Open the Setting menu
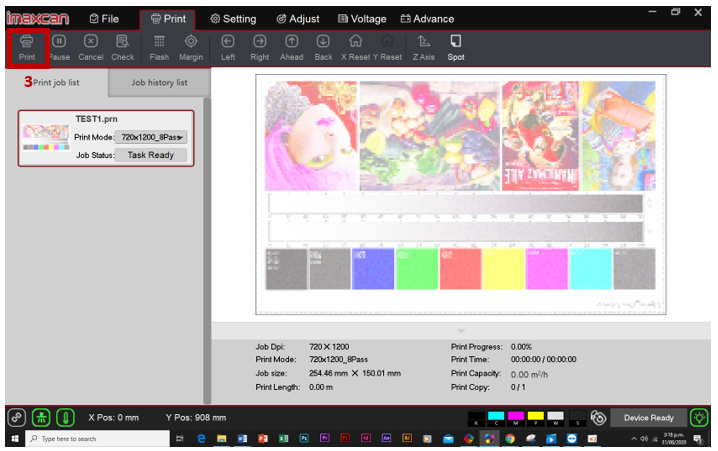The width and height of the screenshot is (718, 451). coord(233,19)
